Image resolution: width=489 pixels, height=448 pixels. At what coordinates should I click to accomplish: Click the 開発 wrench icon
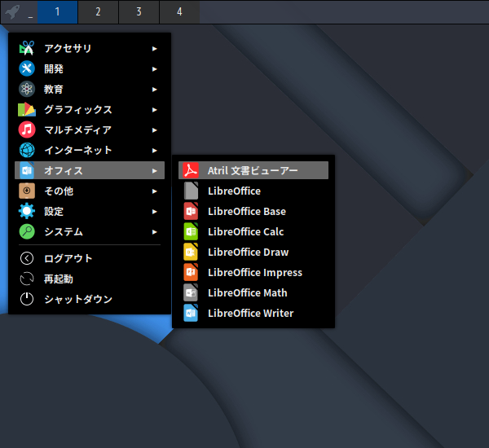(27, 68)
